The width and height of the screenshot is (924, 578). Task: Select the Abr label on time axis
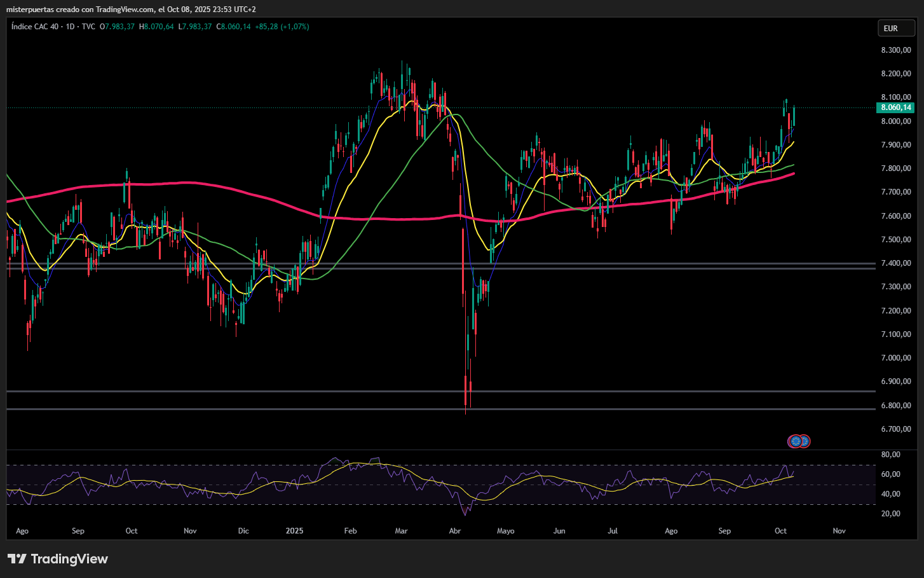tap(454, 531)
